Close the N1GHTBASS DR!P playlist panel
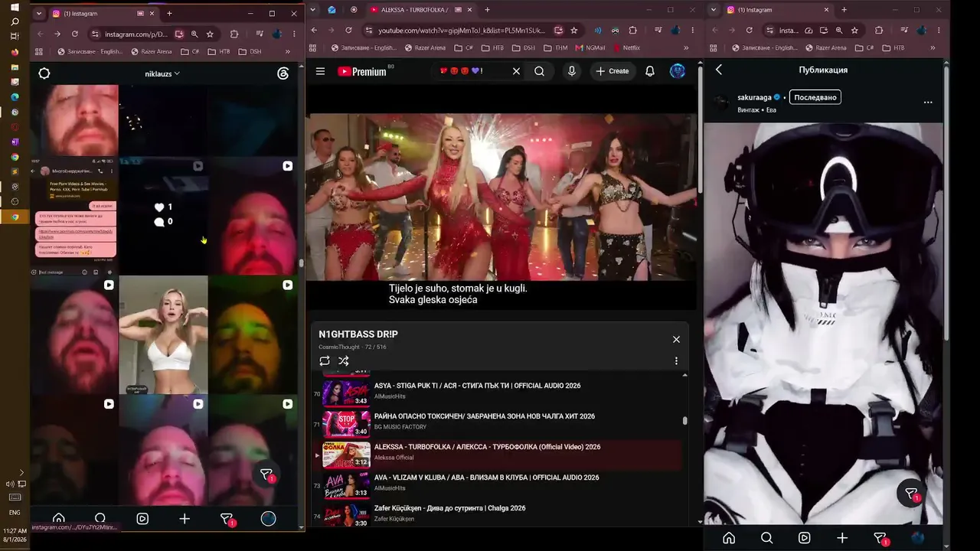 coord(676,339)
